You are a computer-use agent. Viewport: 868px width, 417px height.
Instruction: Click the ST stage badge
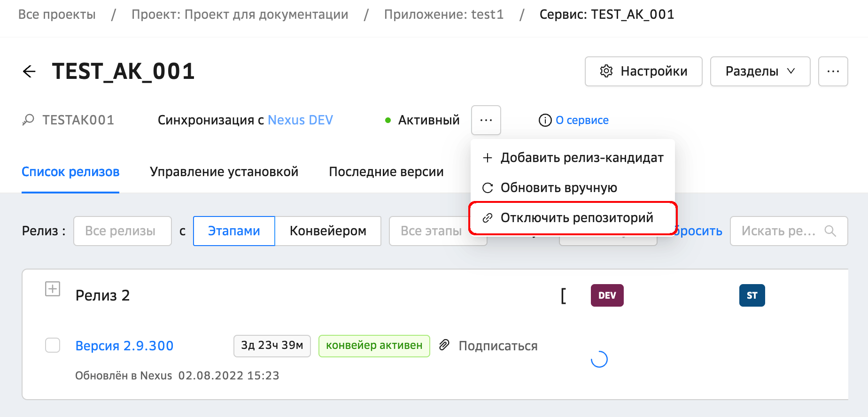752,295
